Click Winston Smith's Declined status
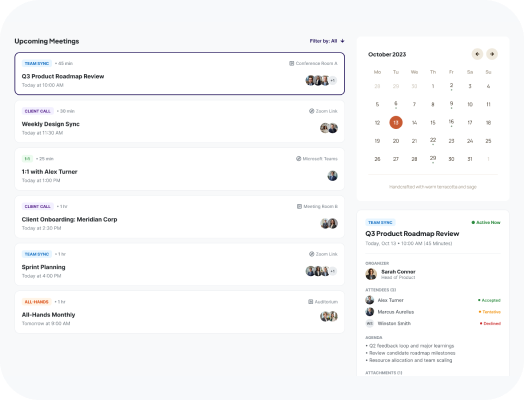The width and height of the screenshot is (524, 400). click(x=490, y=323)
